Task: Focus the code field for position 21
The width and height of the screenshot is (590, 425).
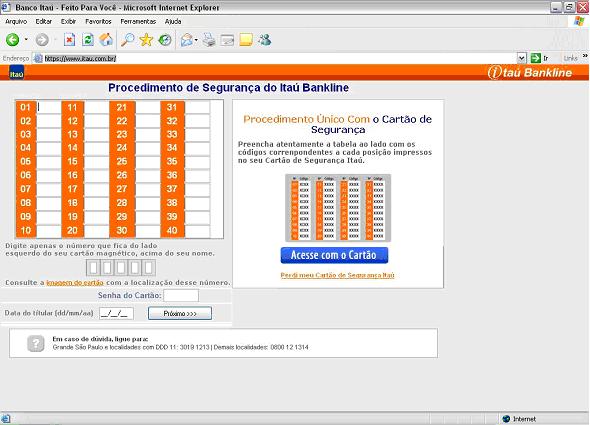Action: [x=148, y=108]
